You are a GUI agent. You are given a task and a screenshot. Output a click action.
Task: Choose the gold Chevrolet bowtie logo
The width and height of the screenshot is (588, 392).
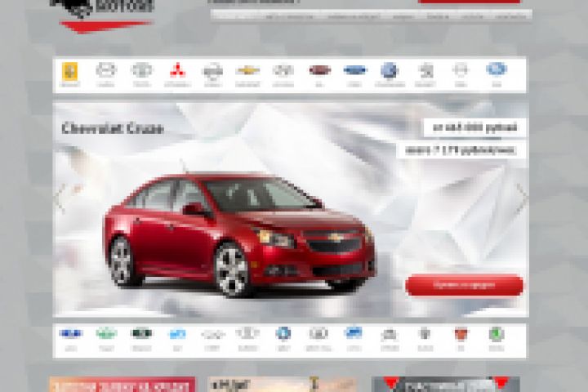point(247,70)
